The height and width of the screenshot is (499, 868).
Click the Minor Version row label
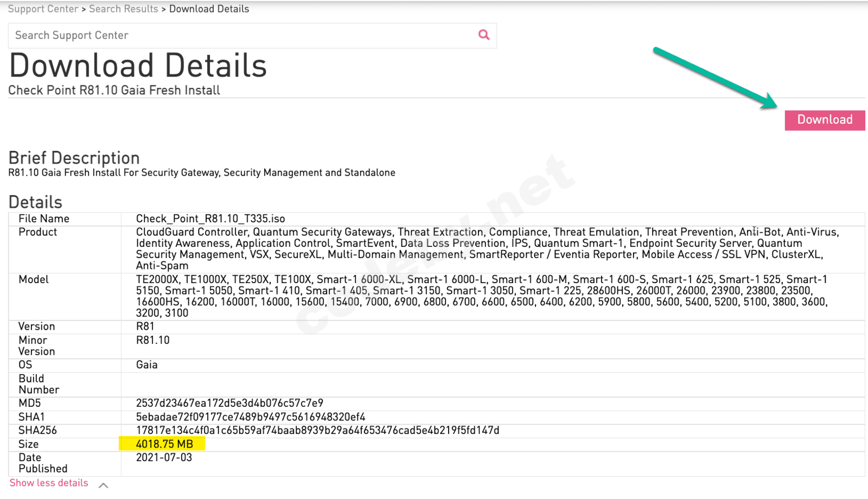tap(36, 346)
